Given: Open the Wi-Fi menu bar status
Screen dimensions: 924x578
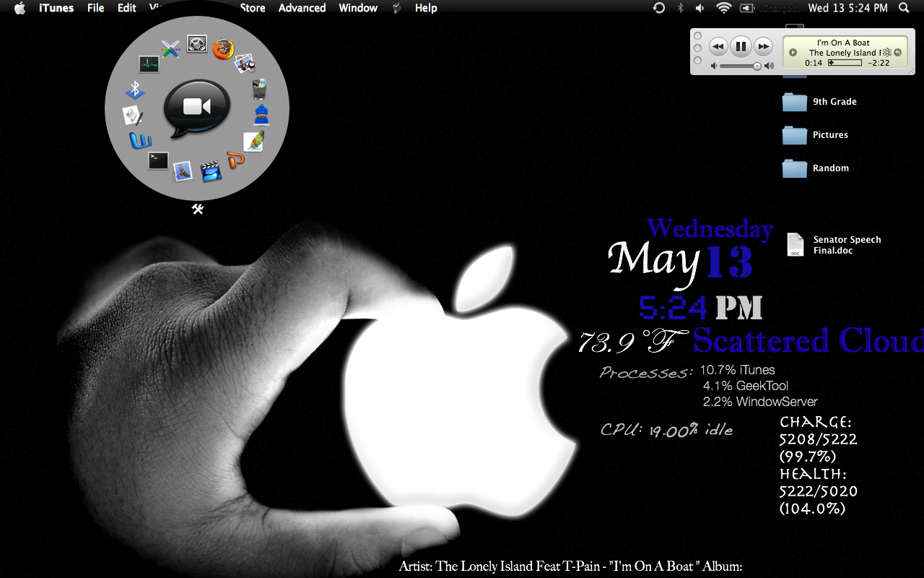Looking at the screenshot, I should point(723,8).
